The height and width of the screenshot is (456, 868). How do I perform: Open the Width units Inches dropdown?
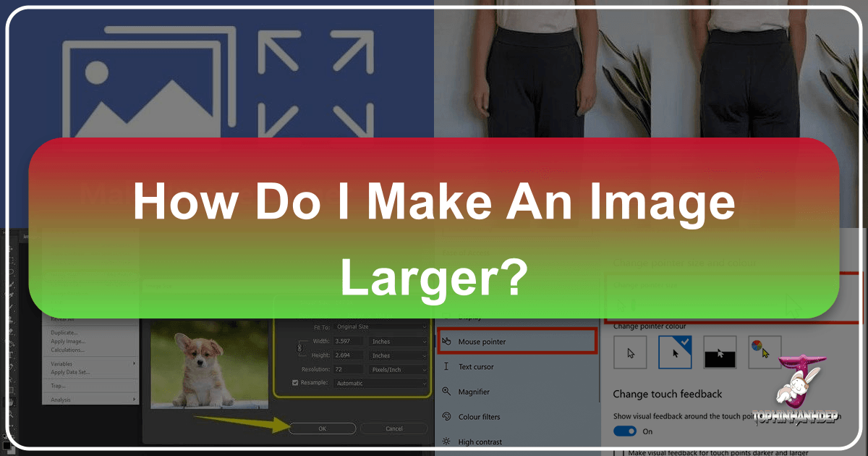[x=398, y=341]
